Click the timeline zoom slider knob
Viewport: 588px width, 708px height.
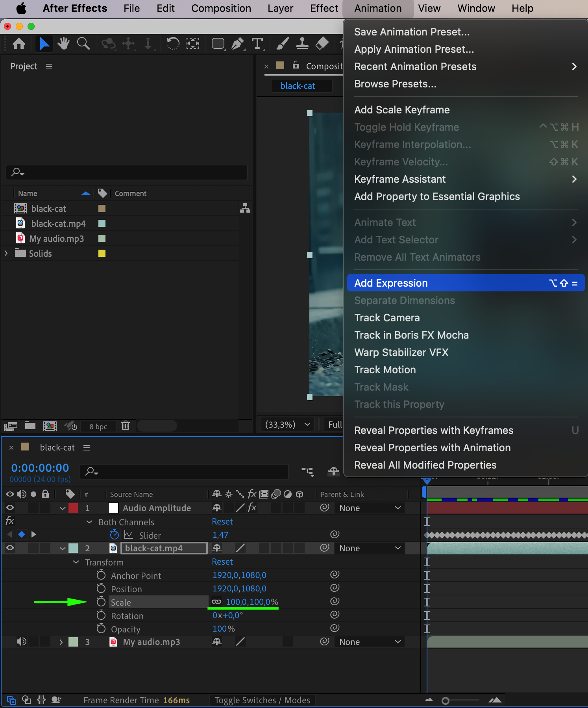[446, 701]
